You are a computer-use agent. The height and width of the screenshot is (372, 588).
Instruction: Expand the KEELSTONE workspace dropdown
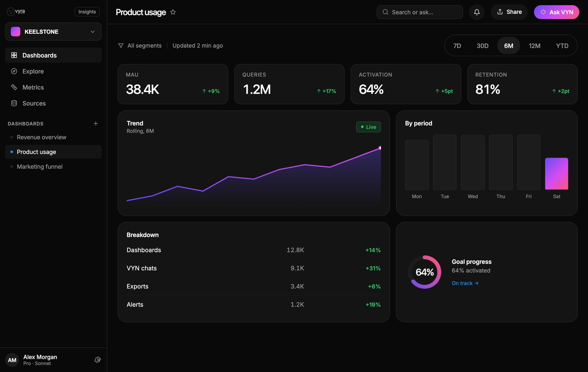click(x=53, y=32)
